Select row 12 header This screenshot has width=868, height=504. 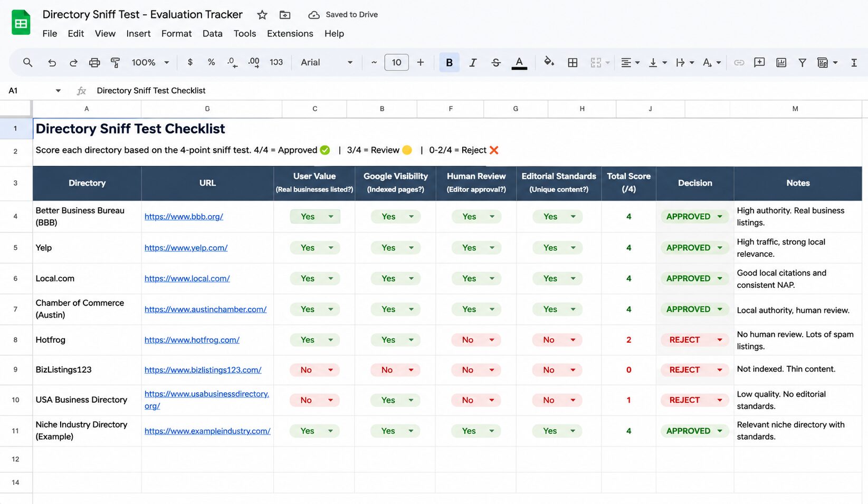(x=15, y=459)
